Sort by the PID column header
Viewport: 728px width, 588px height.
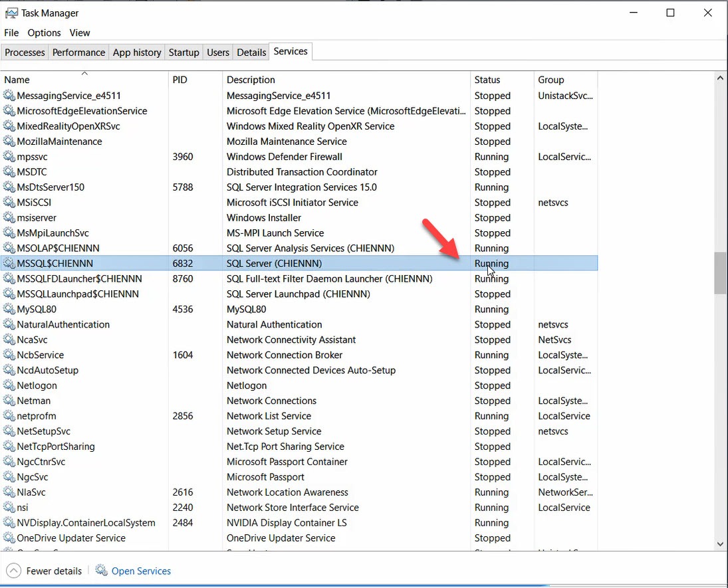click(195, 79)
